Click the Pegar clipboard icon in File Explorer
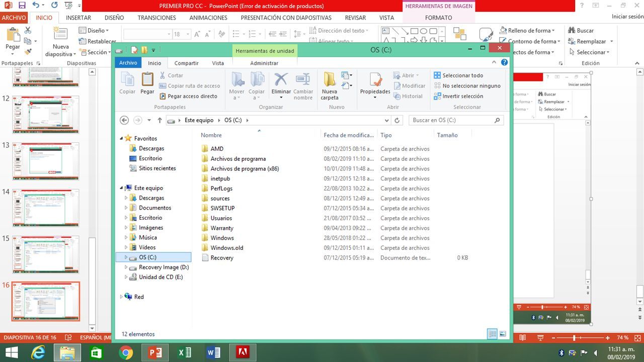This screenshot has height=362, width=644. click(x=147, y=79)
